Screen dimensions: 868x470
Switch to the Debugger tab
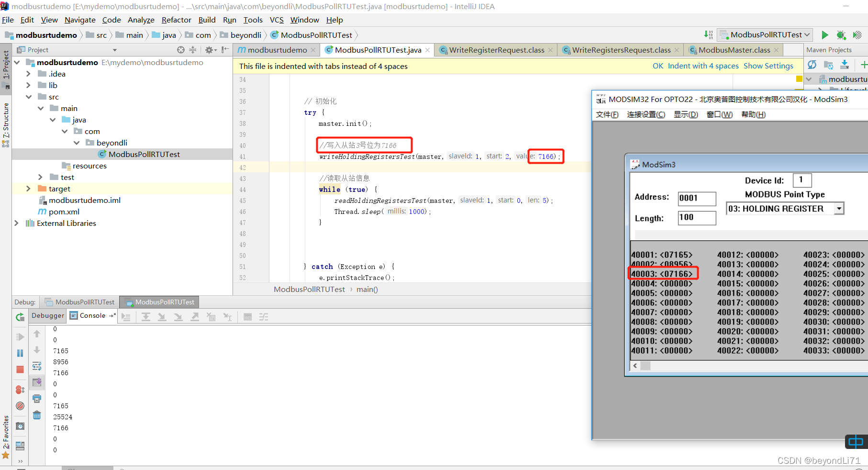48,316
